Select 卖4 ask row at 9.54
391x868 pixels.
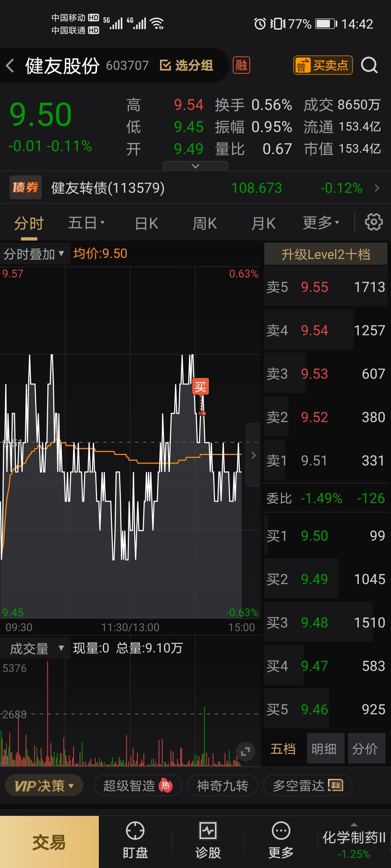(325, 330)
